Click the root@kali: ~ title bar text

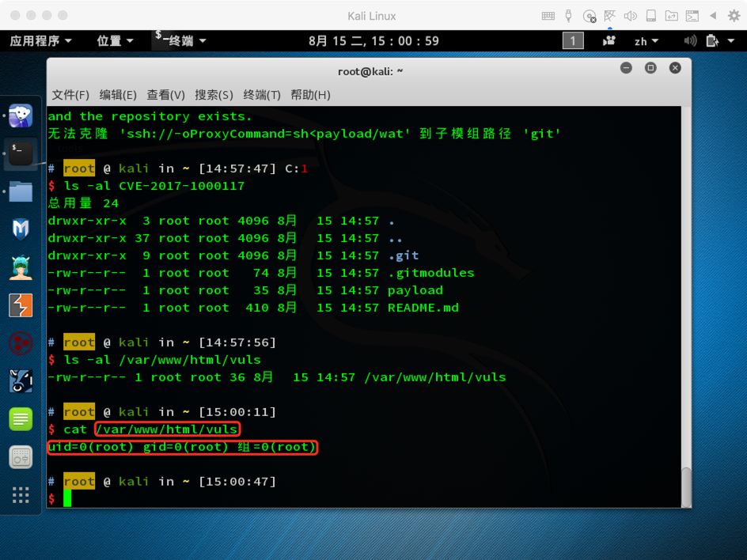pyautogui.click(x=370, y=71)
